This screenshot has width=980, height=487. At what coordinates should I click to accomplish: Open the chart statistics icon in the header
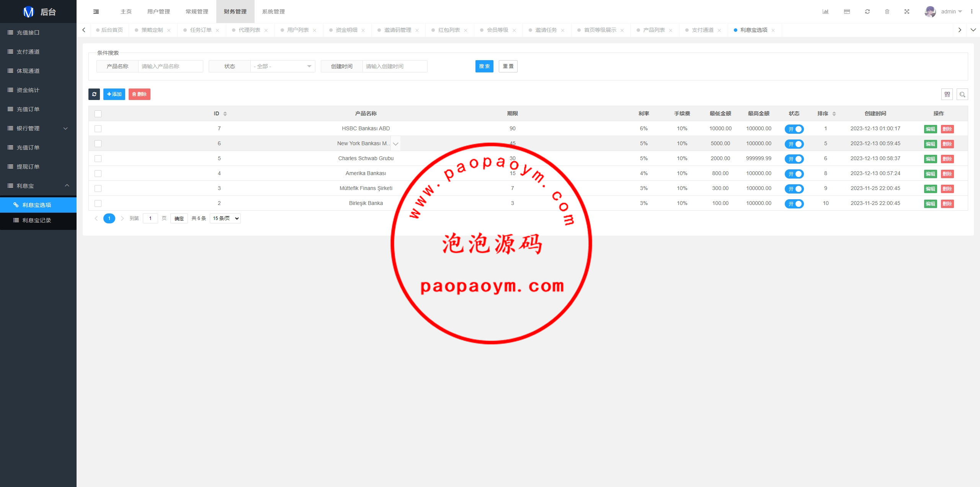[825, 11]
